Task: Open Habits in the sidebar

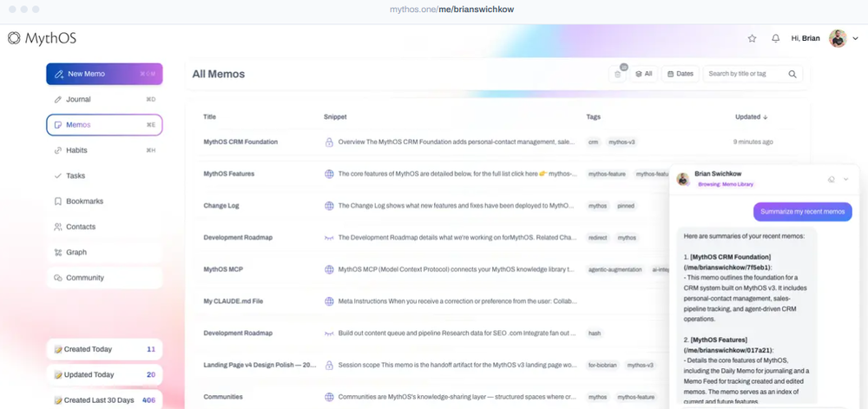Action: tap(104, 150)
